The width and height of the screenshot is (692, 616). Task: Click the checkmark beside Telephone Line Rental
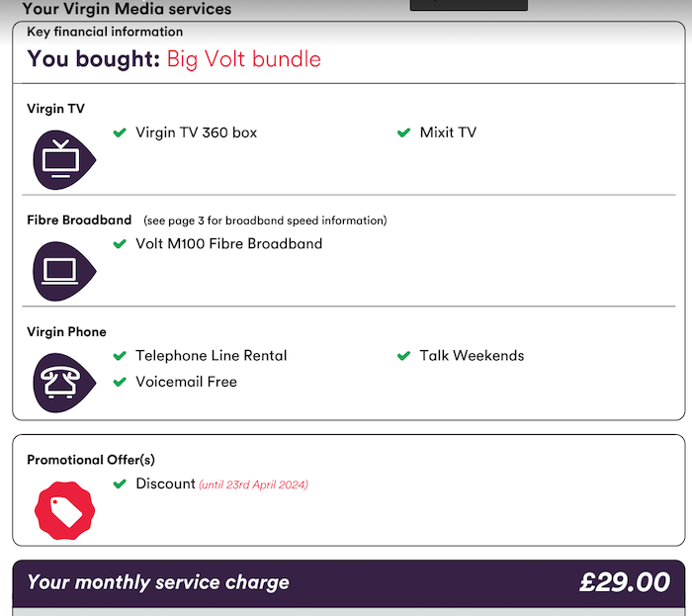[120, 356]
